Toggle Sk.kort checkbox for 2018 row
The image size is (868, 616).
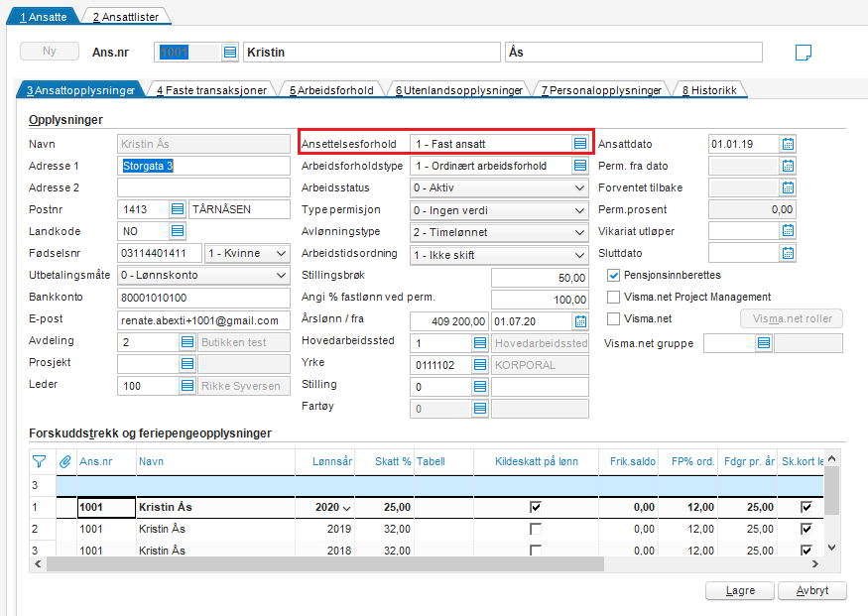click(806, 551)
